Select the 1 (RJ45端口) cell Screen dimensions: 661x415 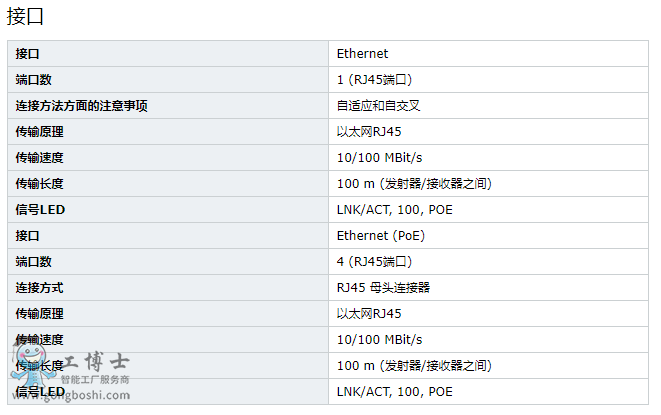[x=488, y=80]
